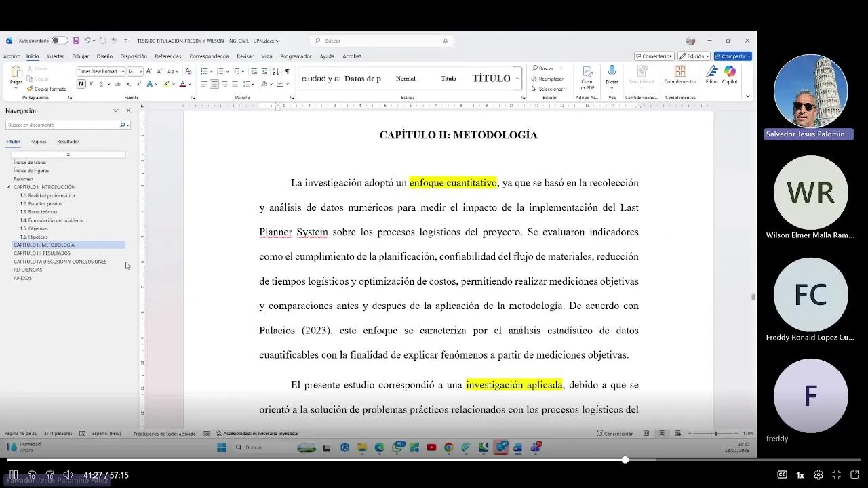Screen dimensions: 868x488
Task: Align text right
Action: [x=224, y=84]
